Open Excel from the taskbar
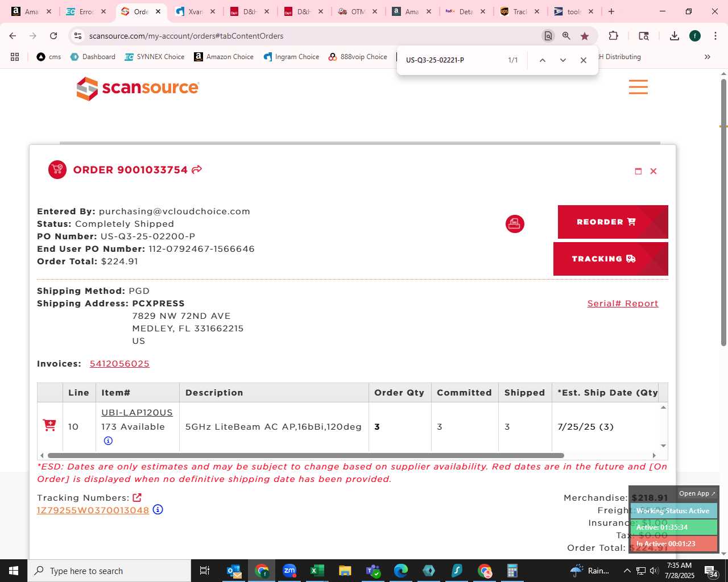728x582 pixels. tap(317, 571)
